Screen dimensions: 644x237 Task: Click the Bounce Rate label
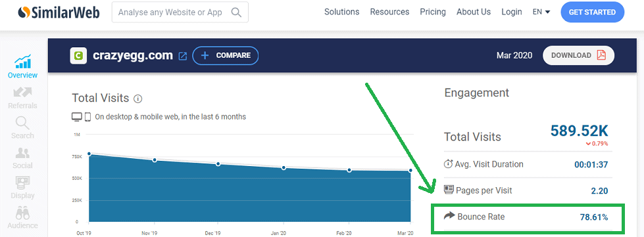[x=481, y=217]
